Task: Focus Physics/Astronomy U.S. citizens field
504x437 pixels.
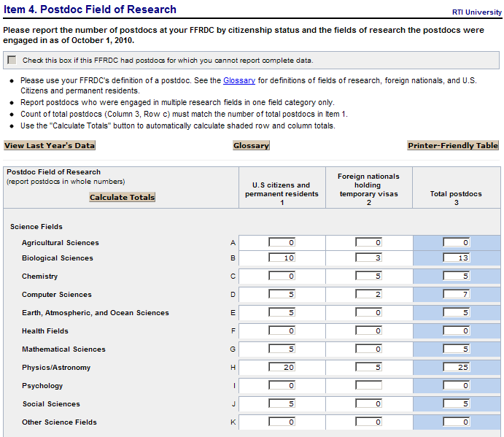Action: click(282, 368)
